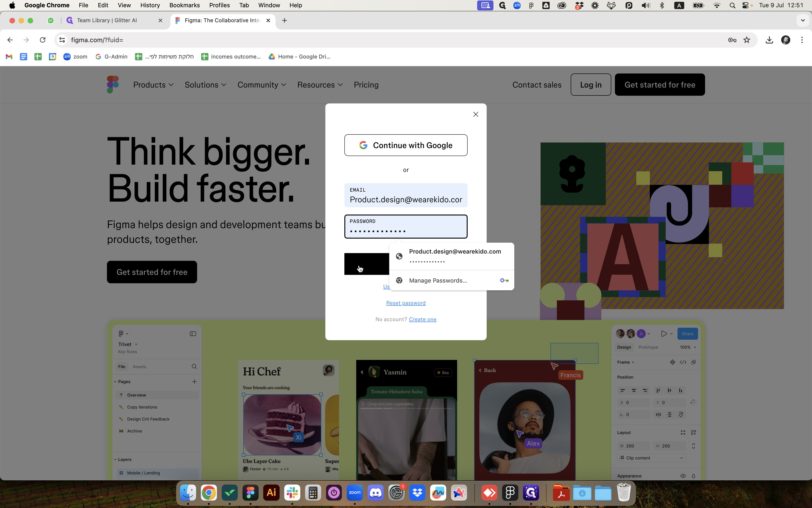812x508 pixels.
Task: Open Home - Google Drive bookmark
Action: pyautogui.click(x=299, y=56)
